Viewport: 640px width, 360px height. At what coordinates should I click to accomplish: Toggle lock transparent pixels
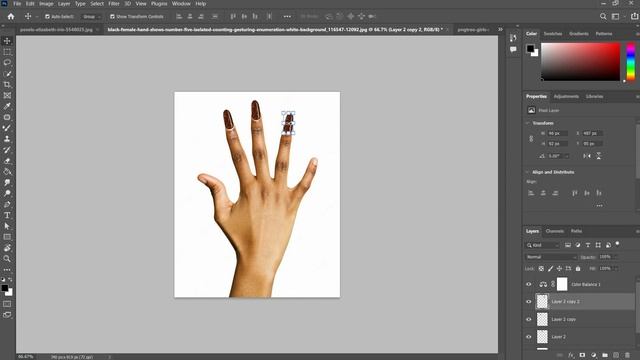[x=541, y=269]
